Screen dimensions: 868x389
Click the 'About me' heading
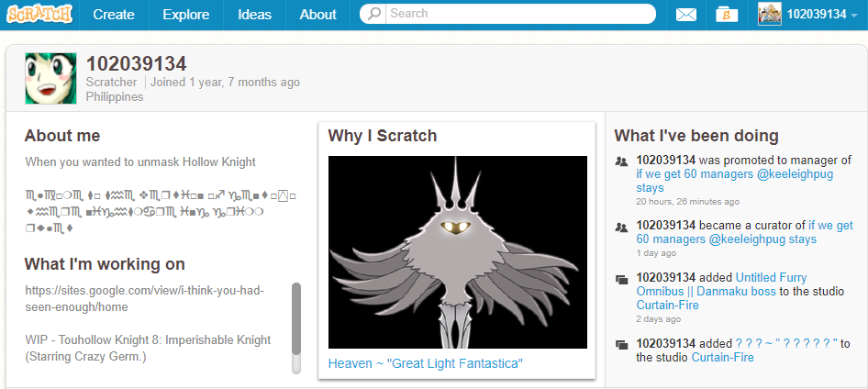[62, 136]
